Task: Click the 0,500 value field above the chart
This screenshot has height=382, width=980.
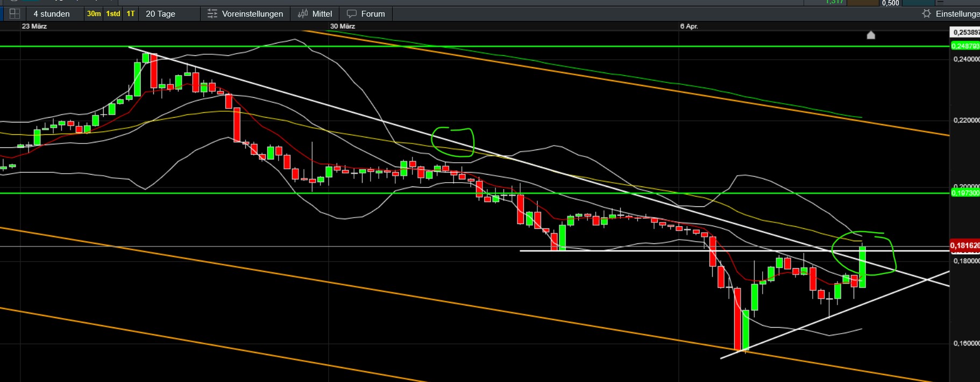Action: click(891, 3)
